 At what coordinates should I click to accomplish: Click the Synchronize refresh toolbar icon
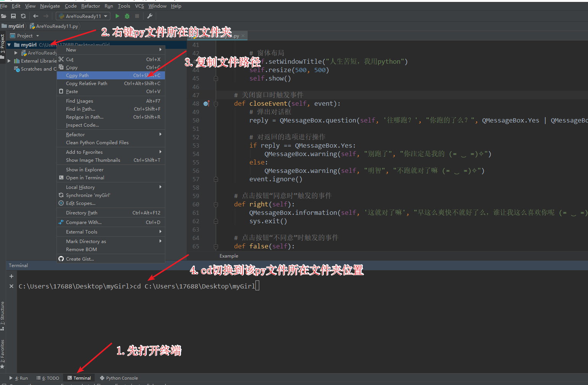pyautogui.click(x=23, y=16)
